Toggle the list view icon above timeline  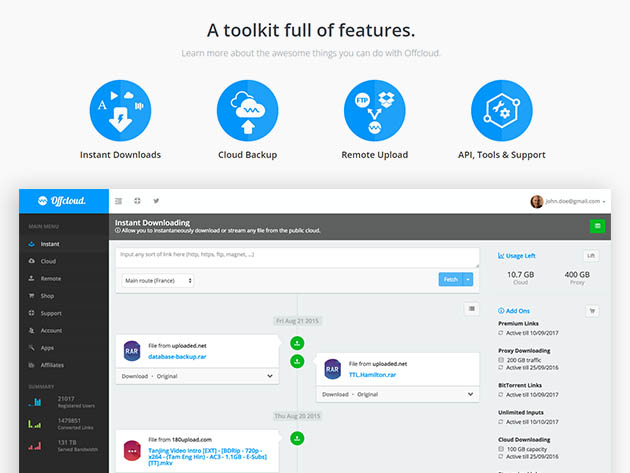(x=471, y=309)
